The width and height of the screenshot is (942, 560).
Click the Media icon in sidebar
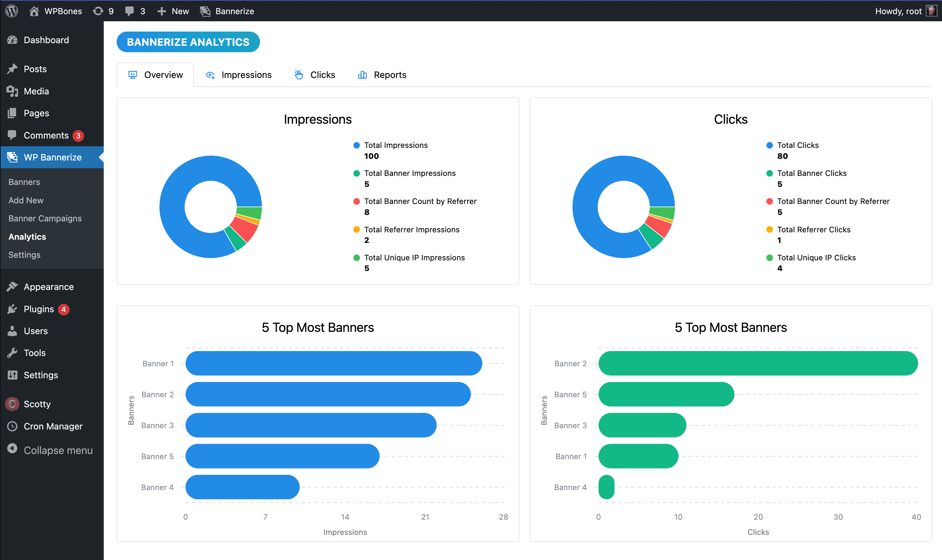[13, 91]
